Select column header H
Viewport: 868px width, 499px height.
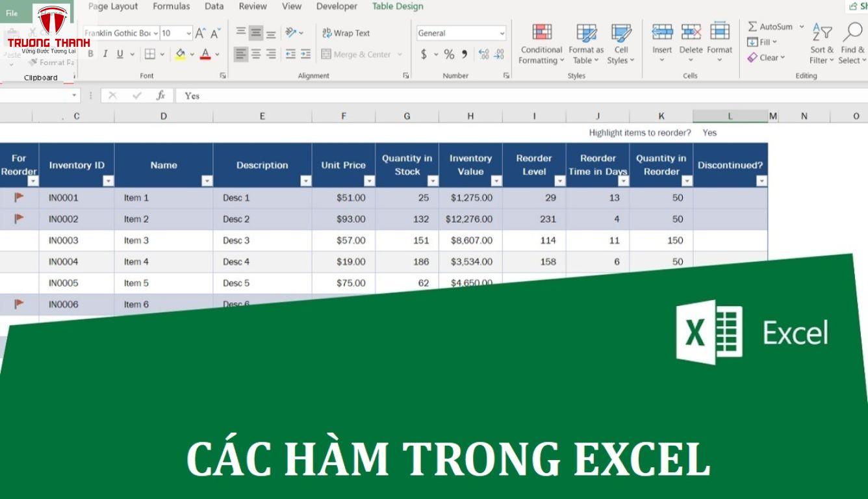pos(470,116)
